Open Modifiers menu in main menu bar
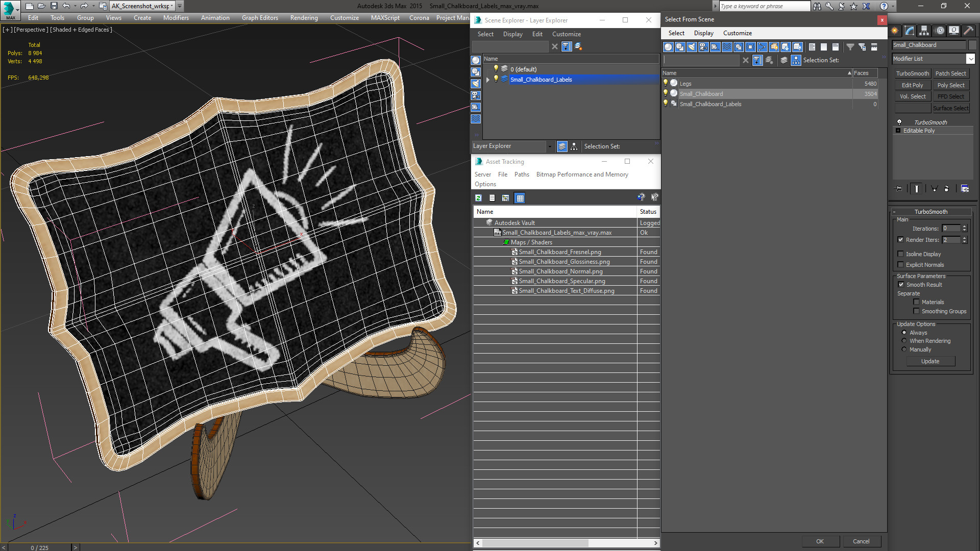 click(x=176, y=18)
